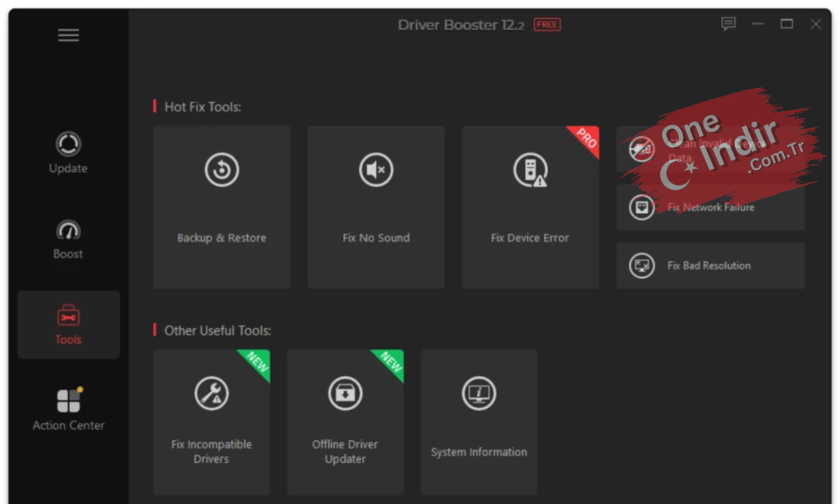Click the Fix Network Failure text
The width and height of the screenshot is (840, 504).
pyautogui.click(x=710, y=207)
